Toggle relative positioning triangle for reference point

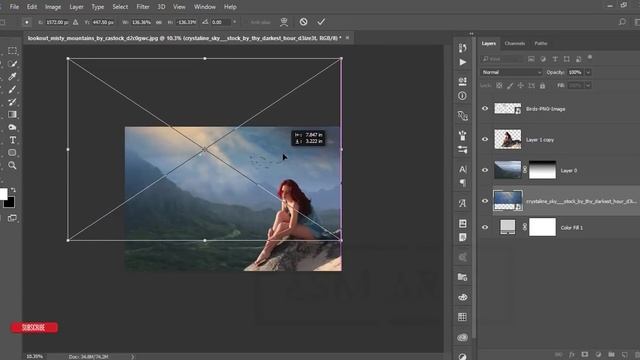point(76,22)
